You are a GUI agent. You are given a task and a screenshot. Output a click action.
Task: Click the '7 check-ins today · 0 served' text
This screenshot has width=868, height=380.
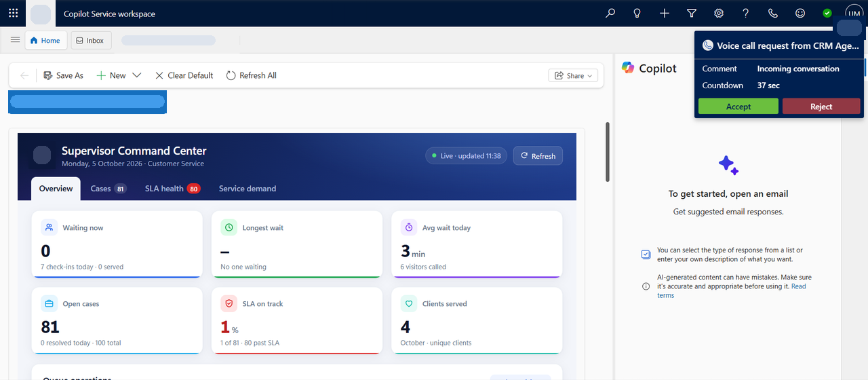point(82,267)
